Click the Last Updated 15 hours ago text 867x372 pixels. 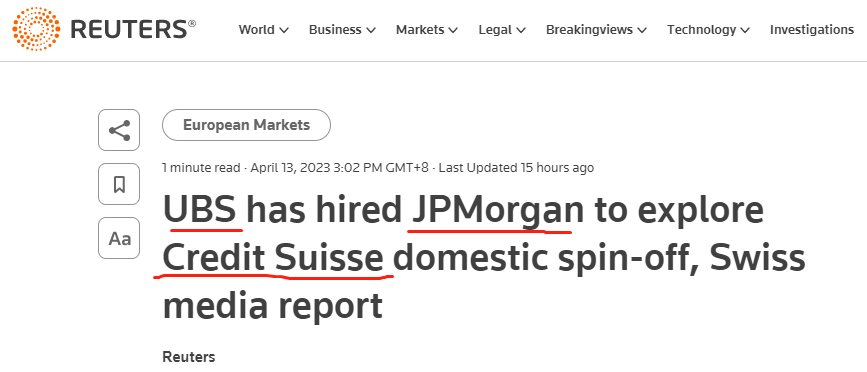coord(516,167)
